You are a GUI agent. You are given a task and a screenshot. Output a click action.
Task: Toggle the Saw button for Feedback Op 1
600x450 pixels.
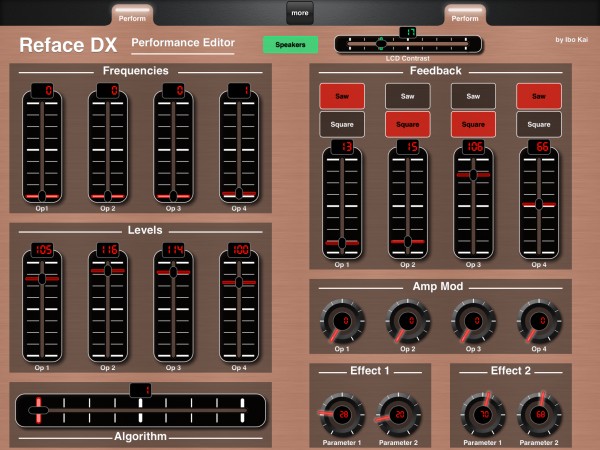coord(342,96)
